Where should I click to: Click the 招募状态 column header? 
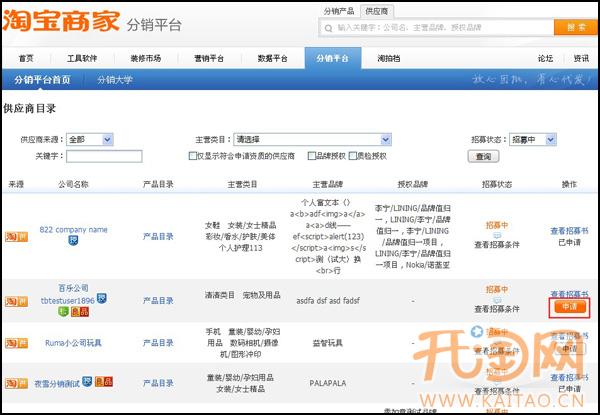point(497,184)
